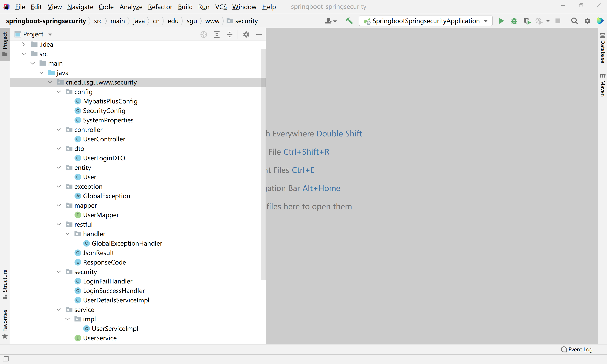Viewport: 607px width, 364px height.
Task: Open Project panel options gear
Action: coord(246,34)
